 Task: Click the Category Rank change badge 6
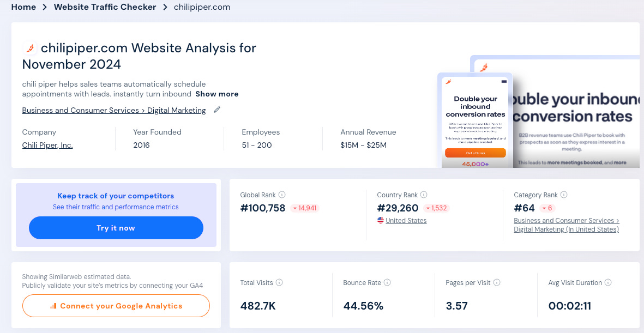click(x=547, y=208)
